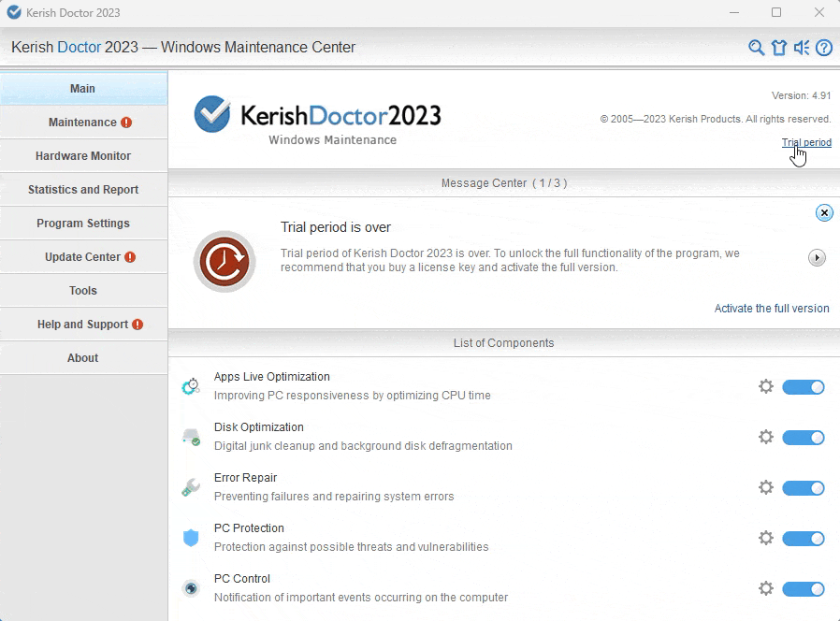
Task: Open Apps Live Optimization settings gear
Action: point(766,386)
